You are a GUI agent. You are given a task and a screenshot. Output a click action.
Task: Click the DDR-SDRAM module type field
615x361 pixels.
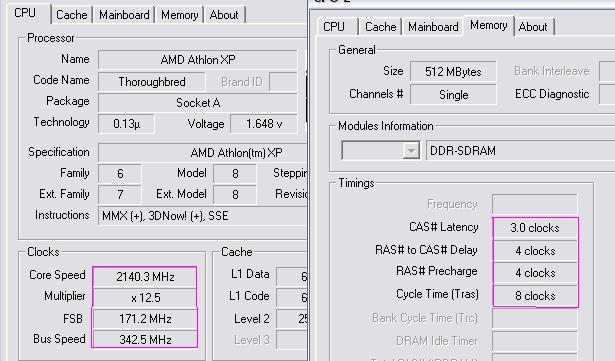520,151
